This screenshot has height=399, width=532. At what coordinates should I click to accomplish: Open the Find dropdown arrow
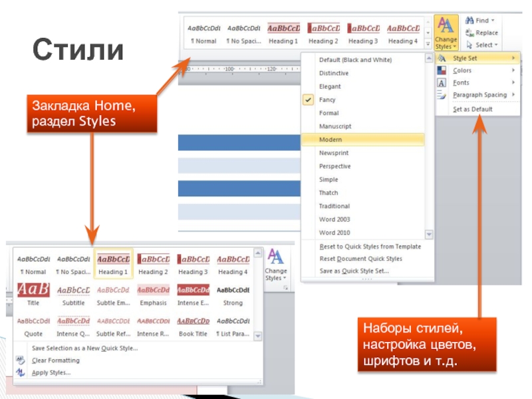pyautogui.click(x=493, y=21)
